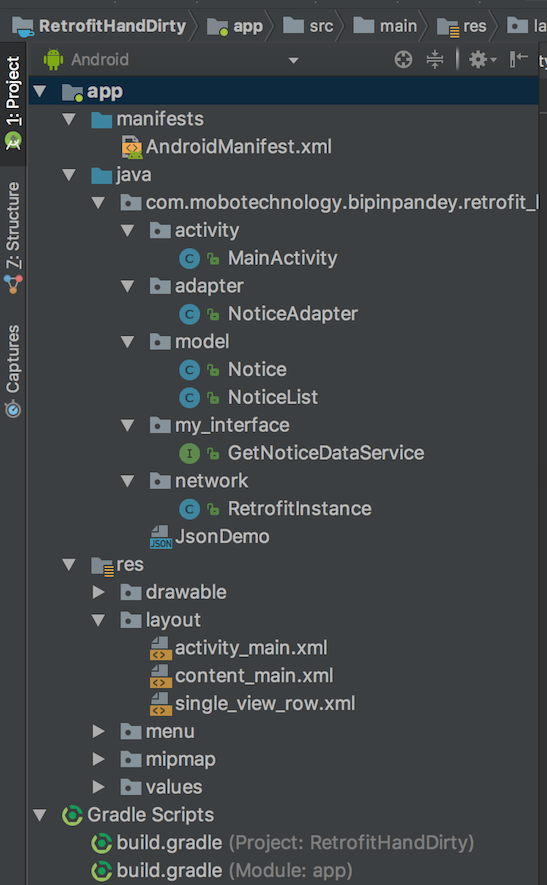Collapse the java folder

pyautogui.click(x=69, y=174)
